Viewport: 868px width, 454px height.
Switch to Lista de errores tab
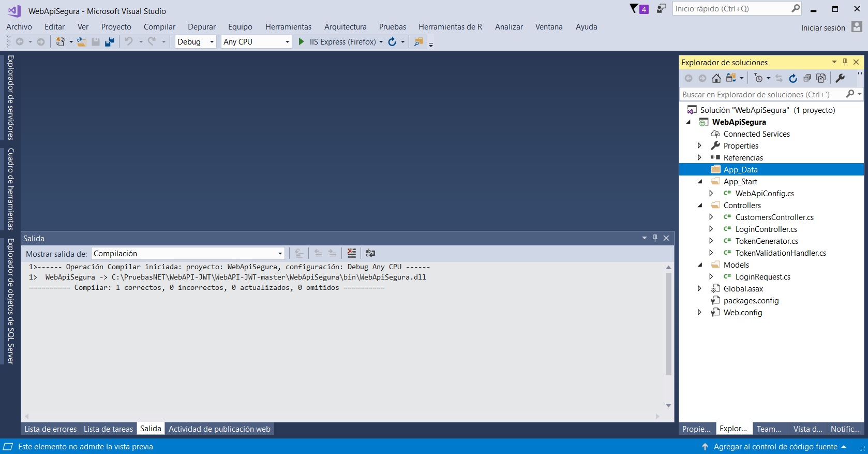click(50, 429)
